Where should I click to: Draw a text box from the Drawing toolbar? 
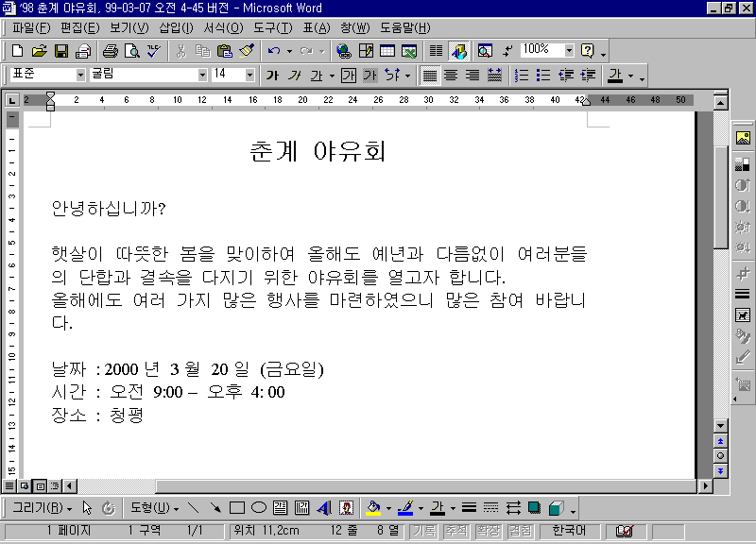point(280,508)
